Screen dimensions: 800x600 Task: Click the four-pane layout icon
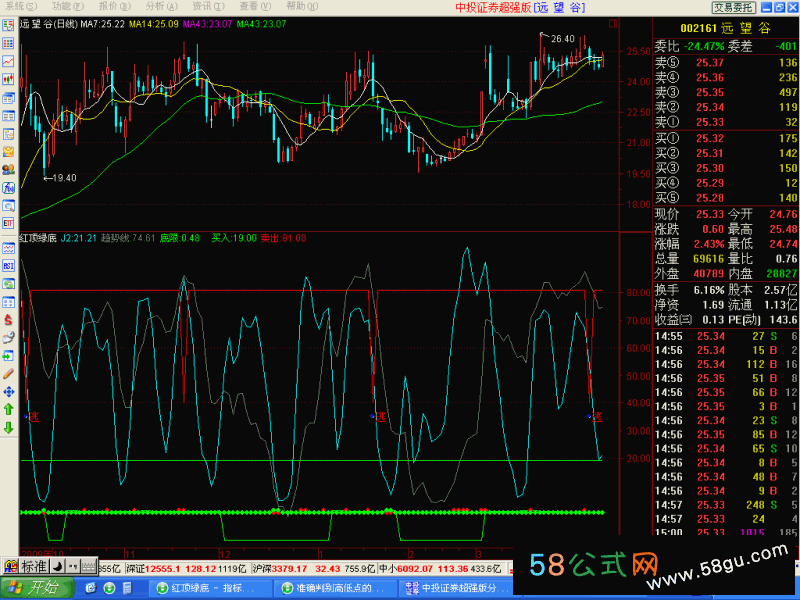pos(8,302)
